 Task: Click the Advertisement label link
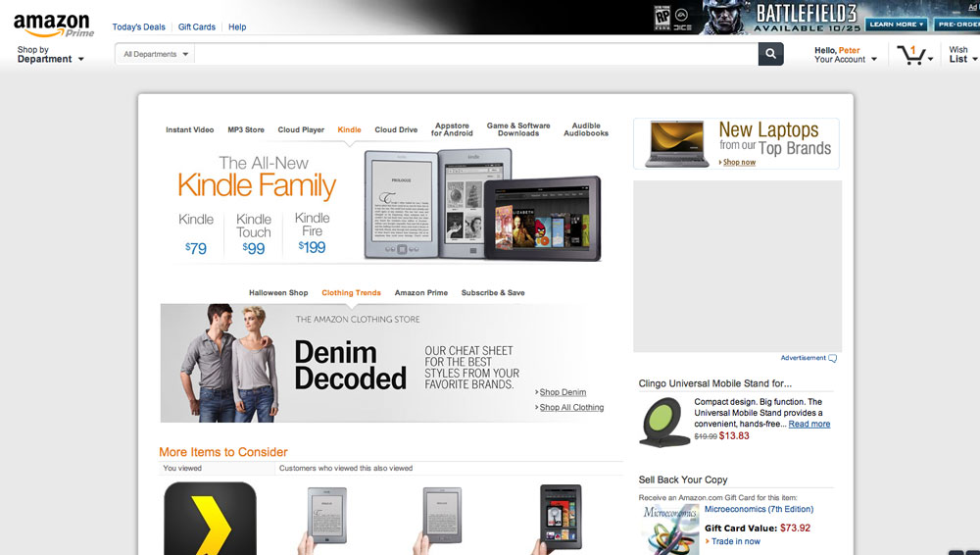[x=804, y=358]
